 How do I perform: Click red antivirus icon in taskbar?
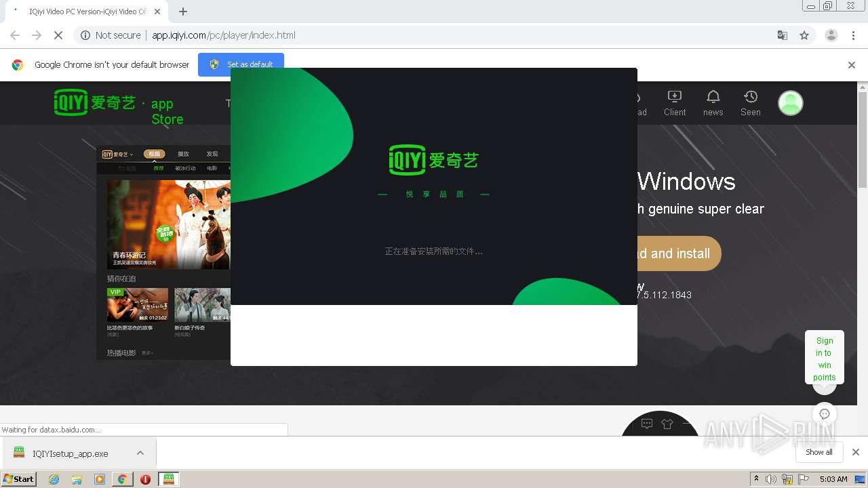(x=145, y=479)
